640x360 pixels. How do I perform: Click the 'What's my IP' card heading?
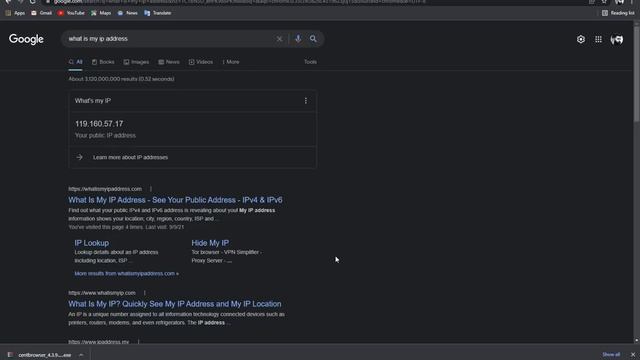pos(93,100)
